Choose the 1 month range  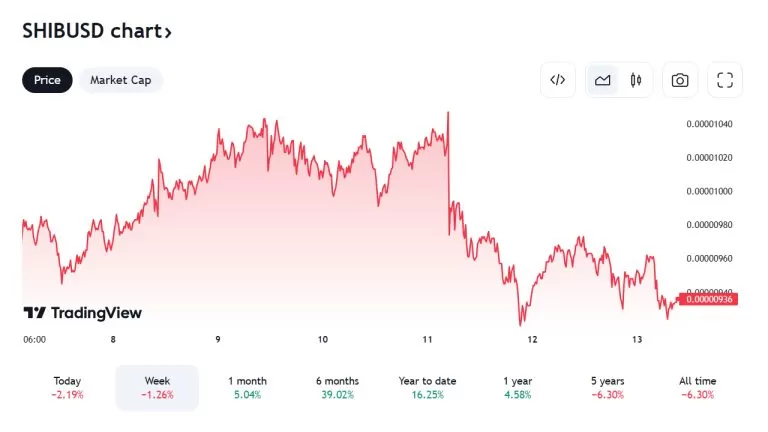[247, 387]
